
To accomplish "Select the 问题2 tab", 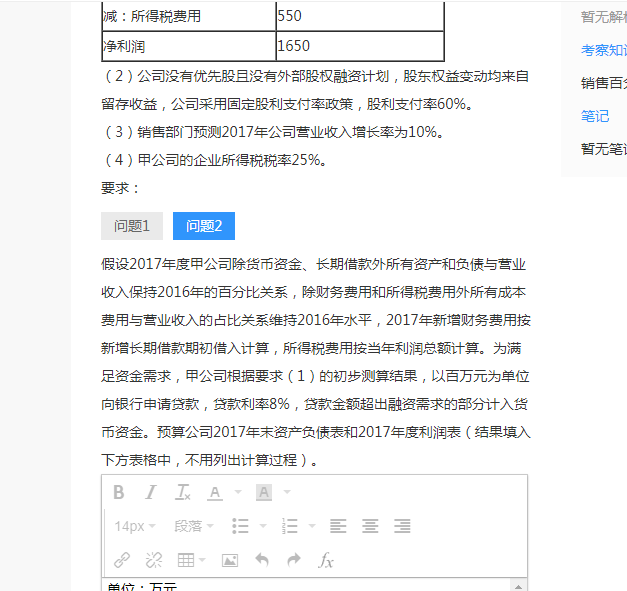I will pos(204,226).
